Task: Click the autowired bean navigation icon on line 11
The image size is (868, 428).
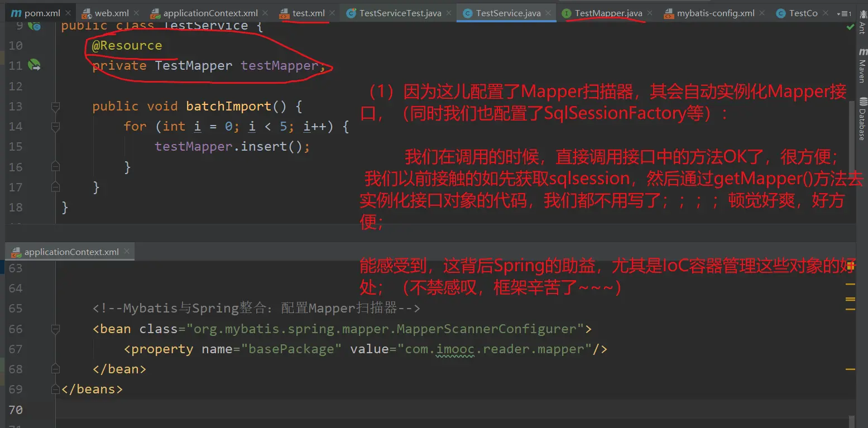Action: pos(35,65)
